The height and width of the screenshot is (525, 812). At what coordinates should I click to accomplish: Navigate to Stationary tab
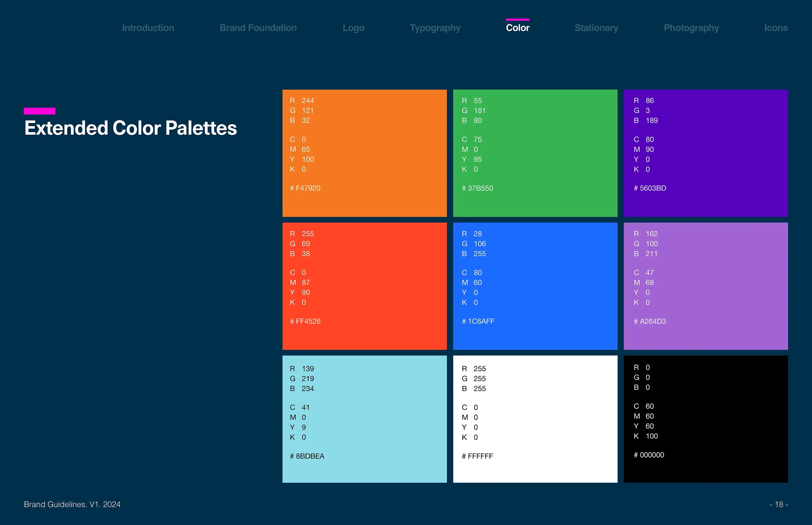596,28
